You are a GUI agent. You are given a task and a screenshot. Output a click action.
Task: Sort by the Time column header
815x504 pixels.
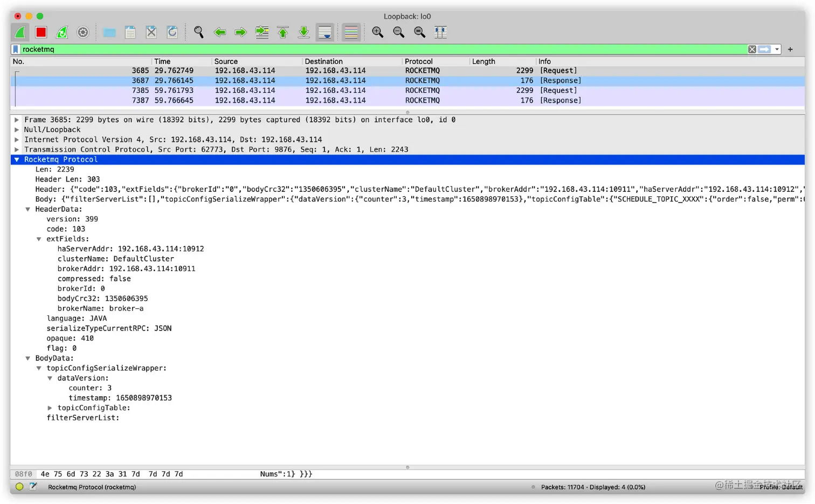point(182,61)
